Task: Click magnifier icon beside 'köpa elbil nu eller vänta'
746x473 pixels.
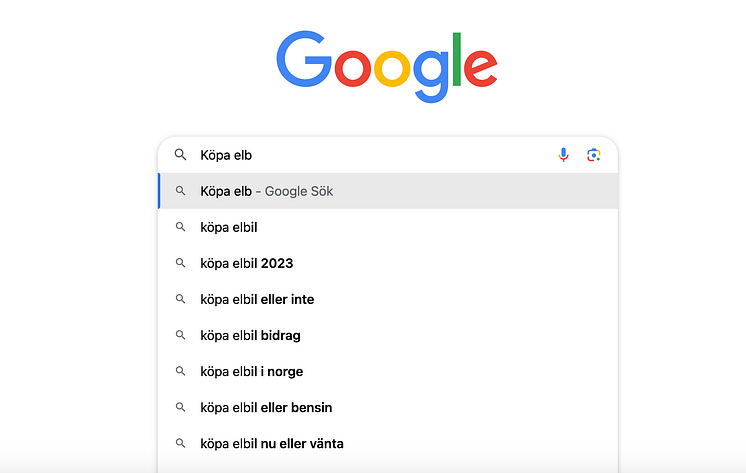Action: point(180,443)
